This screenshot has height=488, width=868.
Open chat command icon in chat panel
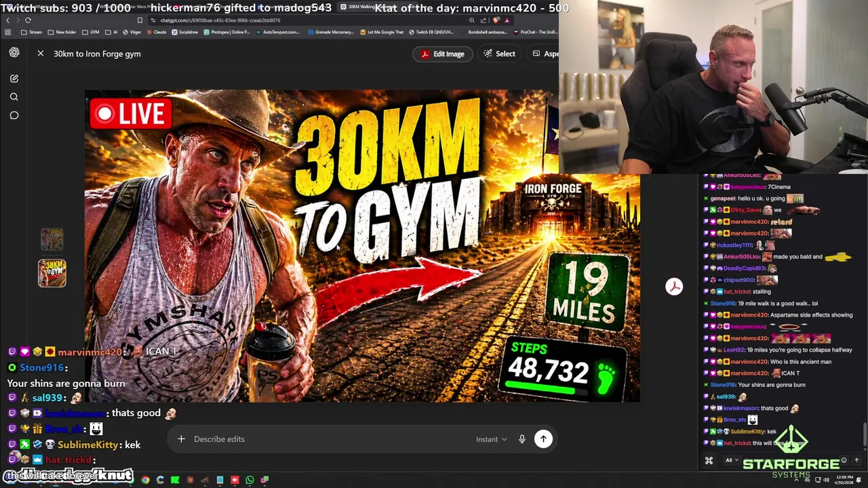(x=709, y=461)
